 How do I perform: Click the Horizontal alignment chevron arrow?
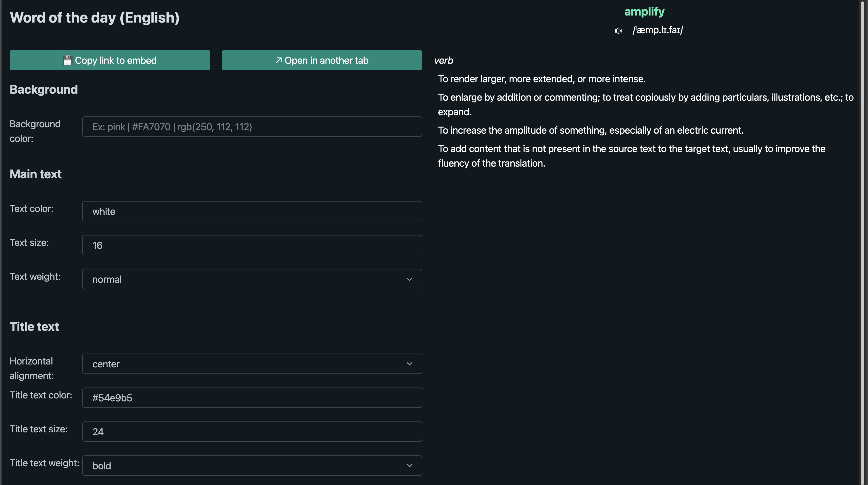tap(409, 364)
